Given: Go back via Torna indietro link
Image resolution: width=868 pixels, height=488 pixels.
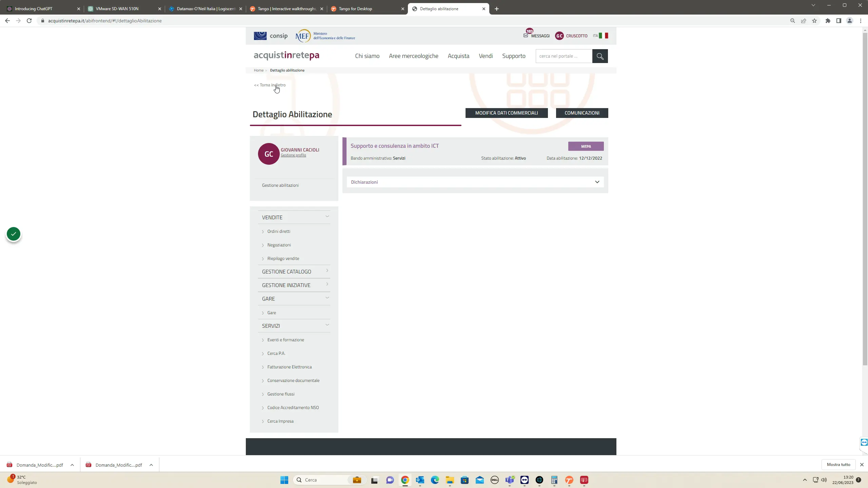Looking at the screenshot, I should click(x=270, y=85).
